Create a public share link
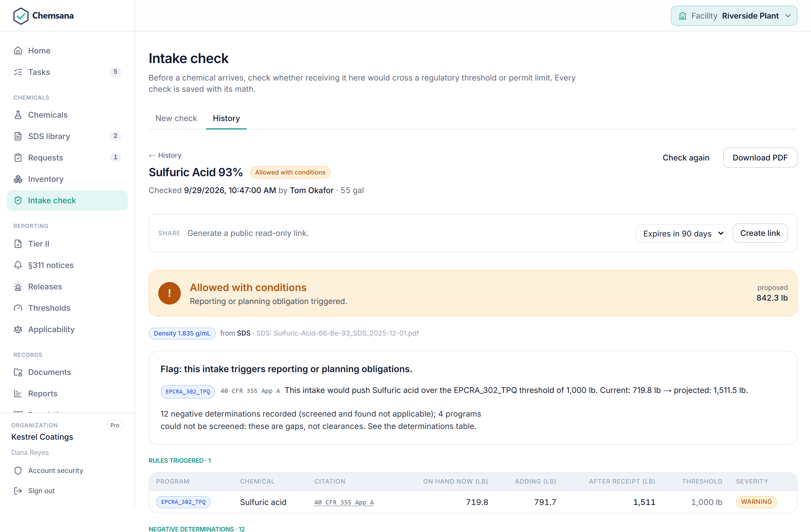The image size is (811, 532). tap(760, 233)
